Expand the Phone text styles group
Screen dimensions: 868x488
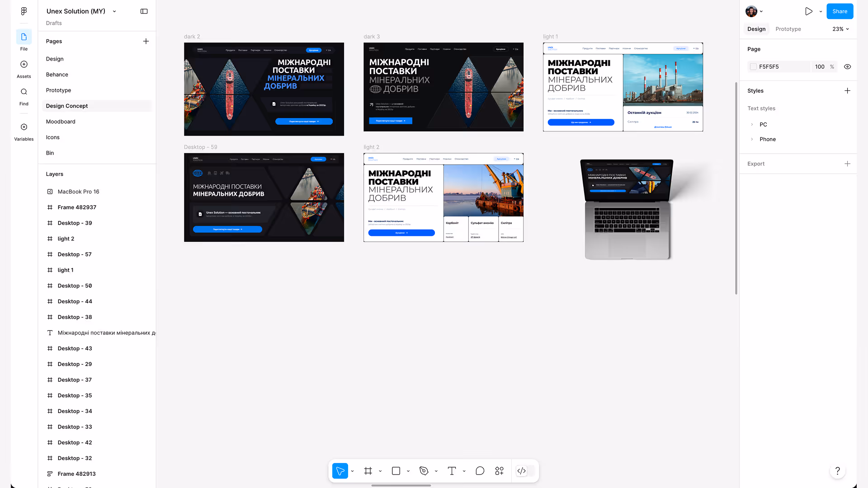[x=752, y=140]
